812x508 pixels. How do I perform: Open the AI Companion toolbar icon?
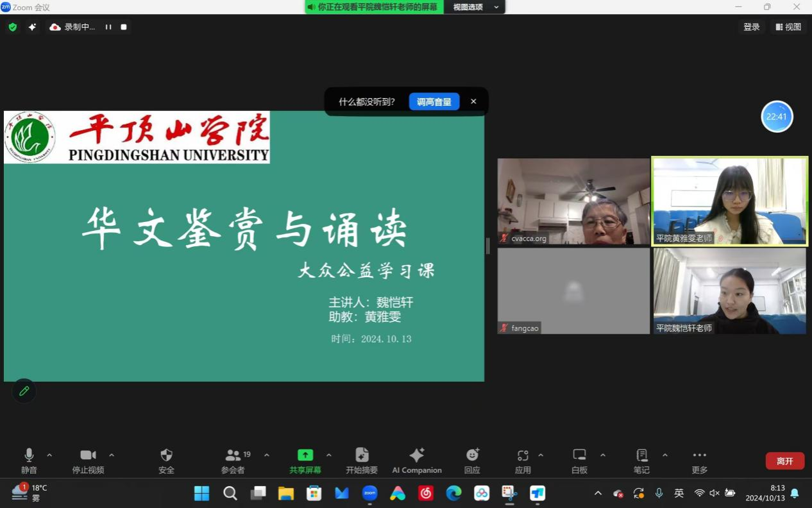(417, 455)
